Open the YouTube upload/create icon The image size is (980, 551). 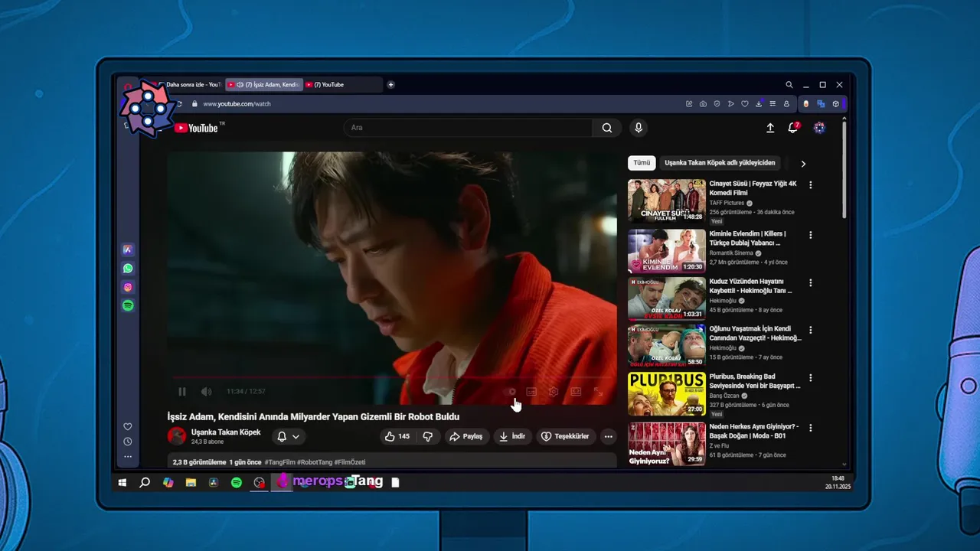[770, 128]
